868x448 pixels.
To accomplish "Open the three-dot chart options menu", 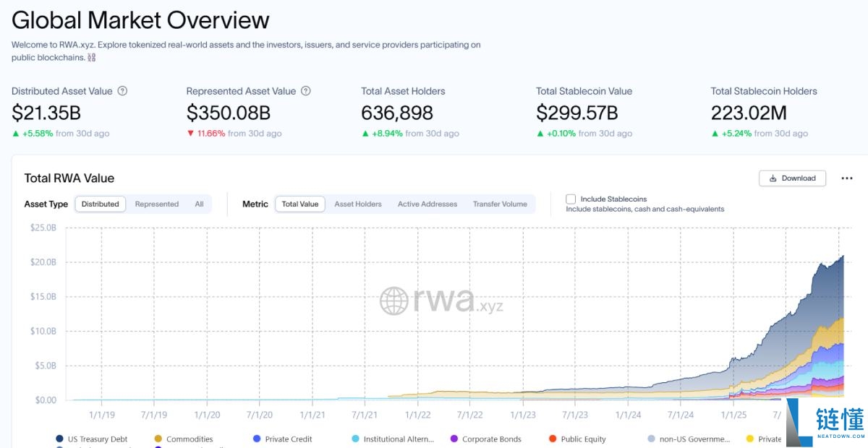I will click(x=847, y=178).
